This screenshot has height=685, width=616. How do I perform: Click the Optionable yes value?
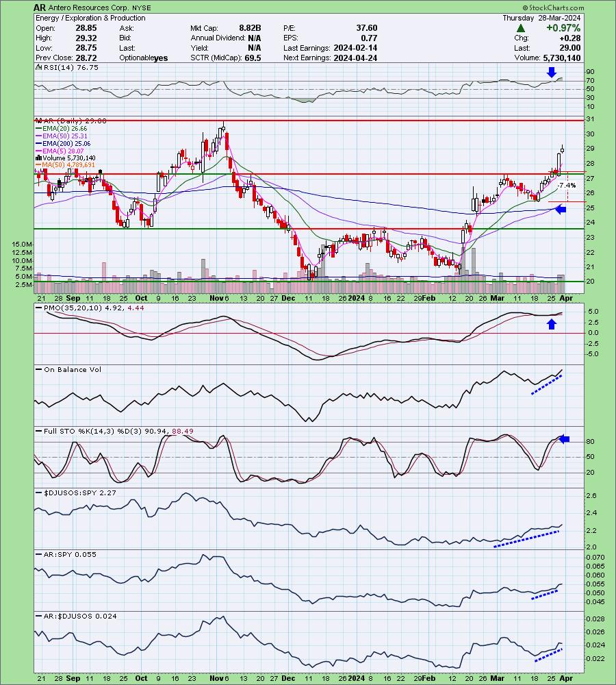click(161, 58)
